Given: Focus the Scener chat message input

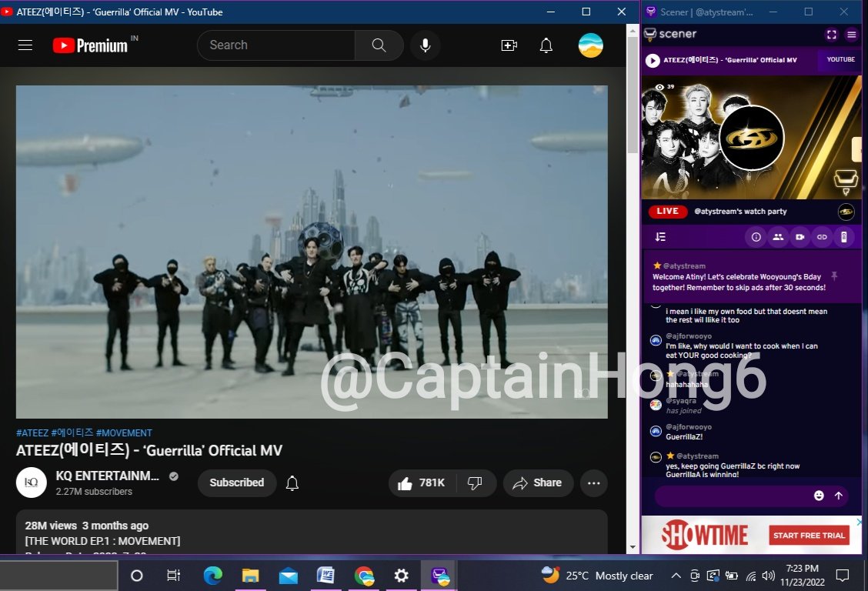Looking at the screenshot, I should coord(732,496).
